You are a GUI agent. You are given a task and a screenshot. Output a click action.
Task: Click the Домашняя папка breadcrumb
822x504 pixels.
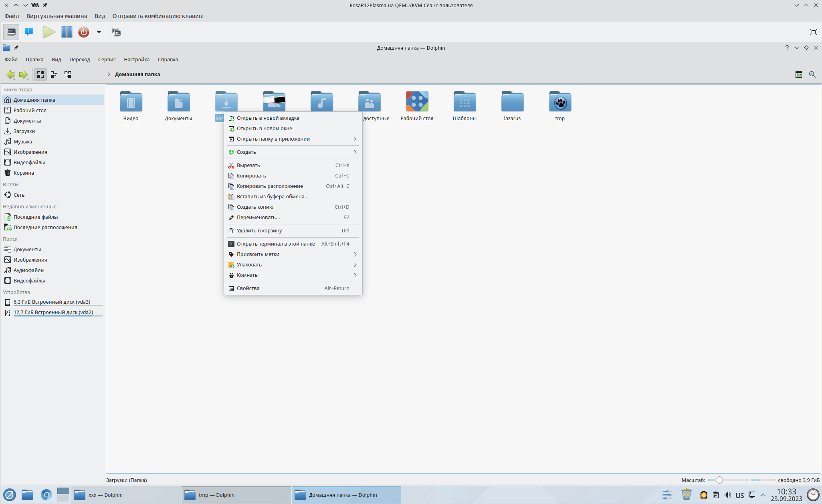(x=137, y=75)
